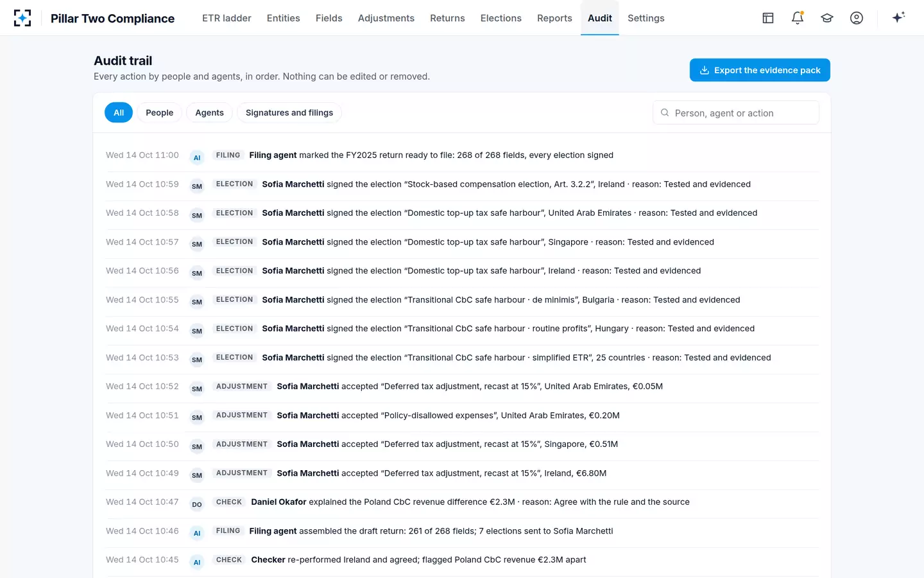Open the Entities tab
924x578 pixels.
[284, 18]
